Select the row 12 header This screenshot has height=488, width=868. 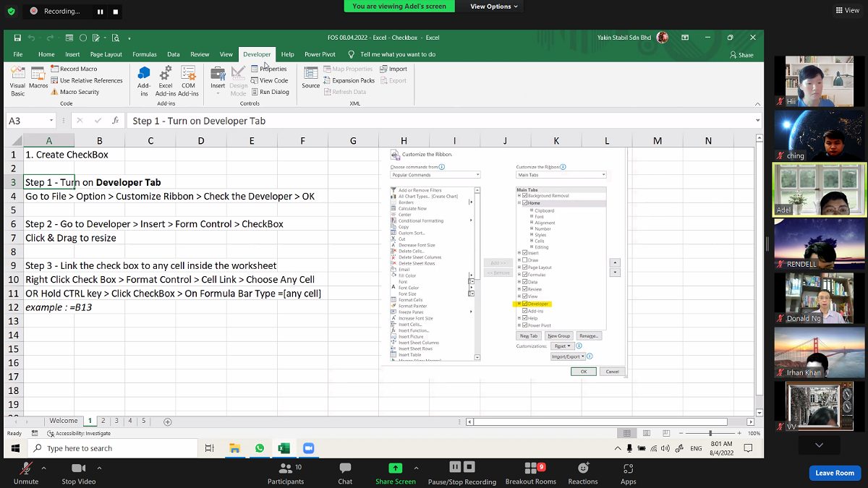[x=13, y=307]
